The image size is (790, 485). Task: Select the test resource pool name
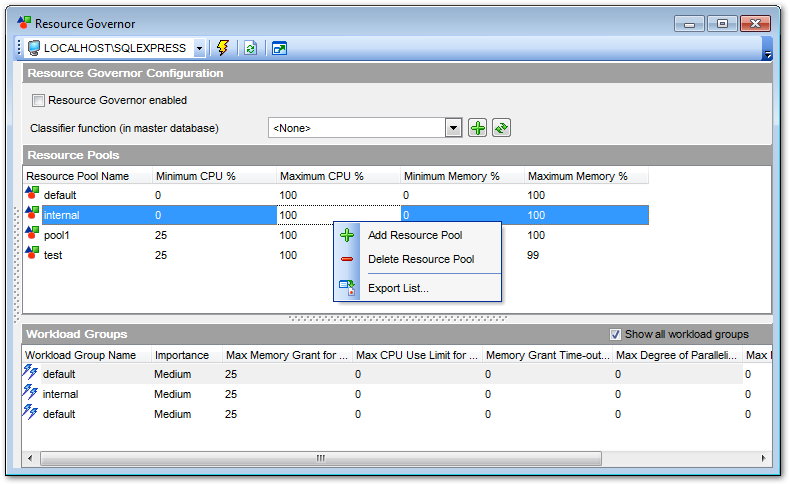(53, 255)
